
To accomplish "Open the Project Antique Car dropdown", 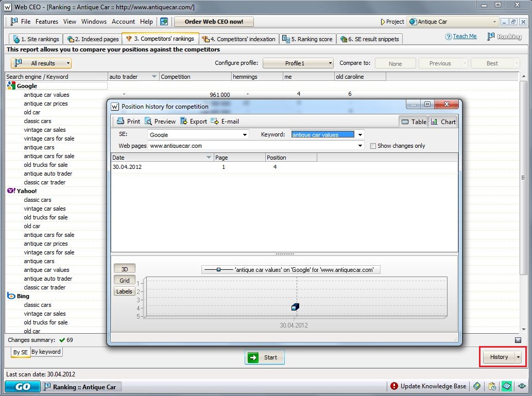I will click(x=453, y=22).
